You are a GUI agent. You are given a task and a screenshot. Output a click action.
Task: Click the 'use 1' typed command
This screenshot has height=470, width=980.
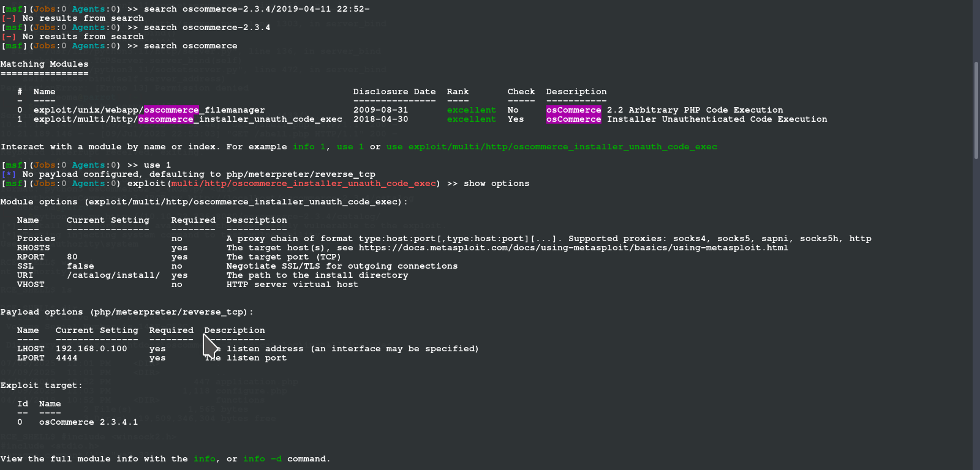(x=157, y=165)
